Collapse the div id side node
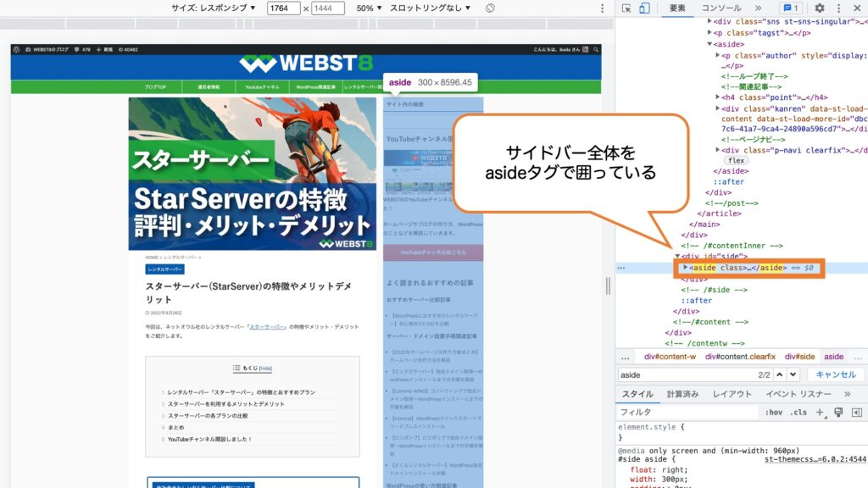The image size is (868, 488). 677,256
